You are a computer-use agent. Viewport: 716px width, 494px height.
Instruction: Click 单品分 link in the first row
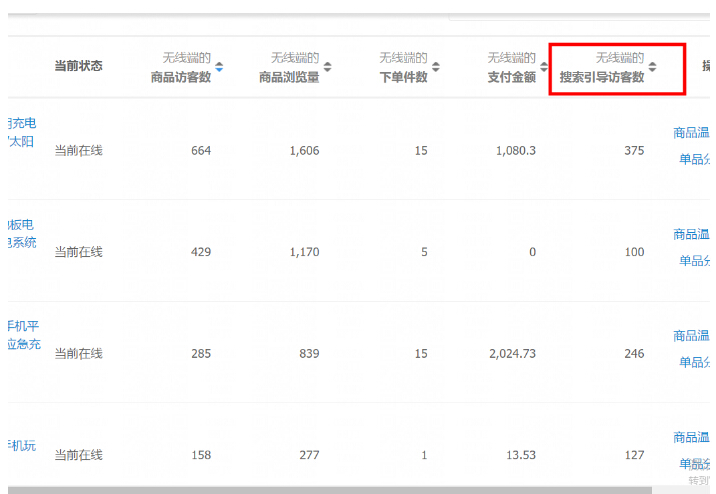(x=695, y=159)
